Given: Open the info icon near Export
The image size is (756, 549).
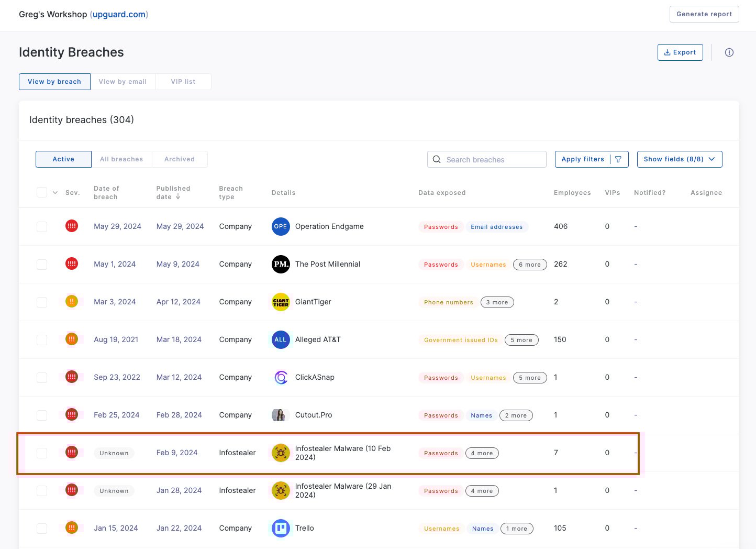Looking at the screenshot, I should pyautogui.click(x=729, y=52).
